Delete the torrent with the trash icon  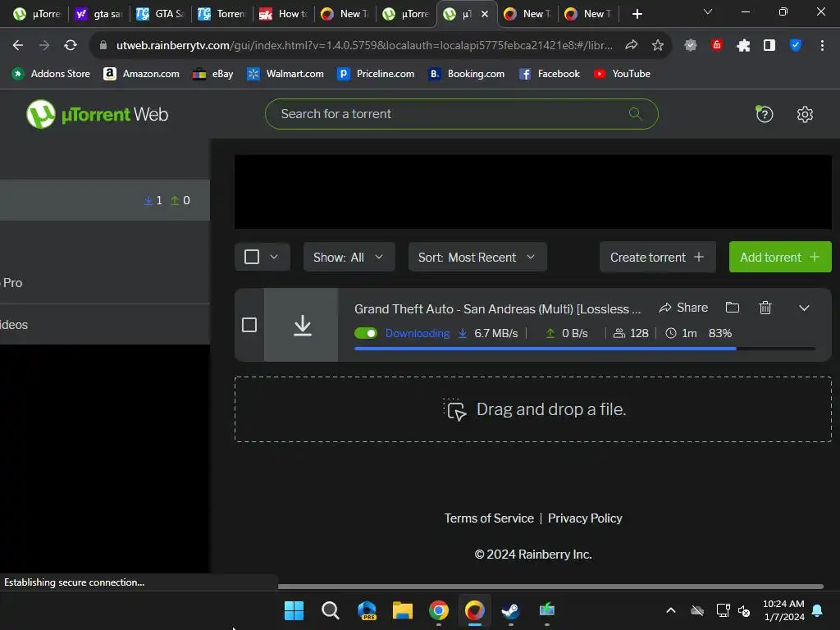(765, 308)
